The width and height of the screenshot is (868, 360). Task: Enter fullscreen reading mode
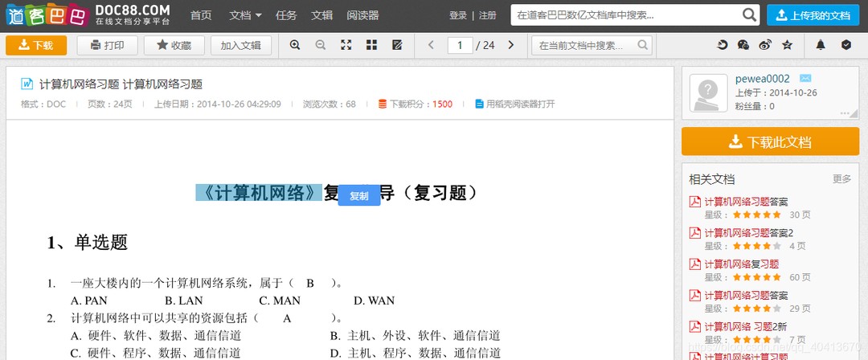click(x=346, y=45)
